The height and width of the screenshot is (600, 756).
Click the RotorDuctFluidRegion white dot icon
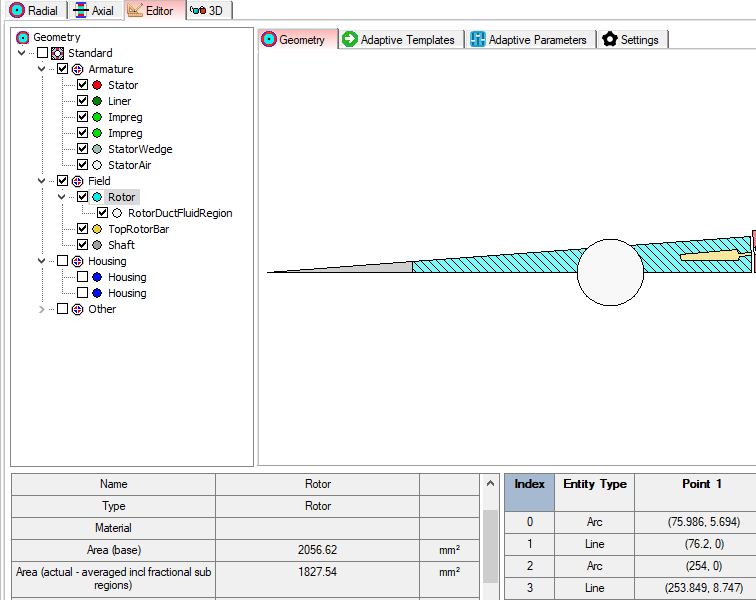click(117, 213)
